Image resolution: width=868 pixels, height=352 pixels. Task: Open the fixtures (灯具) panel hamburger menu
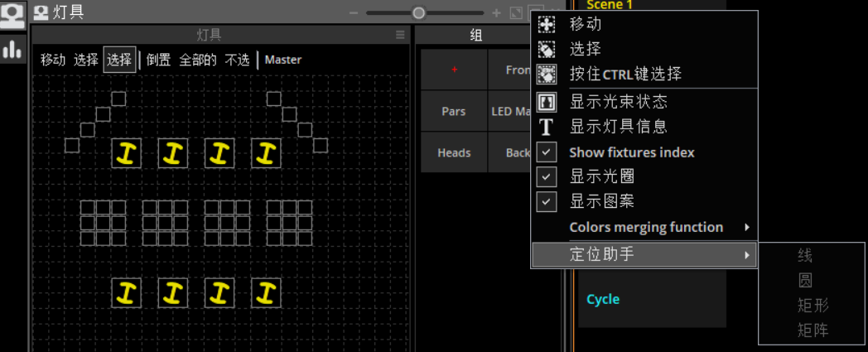[x=400, y=35]
